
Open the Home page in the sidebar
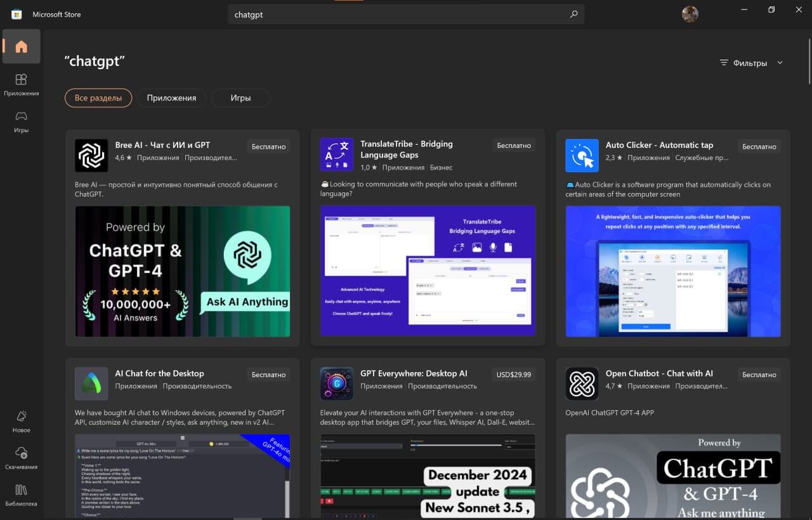(x=22, y=46)
